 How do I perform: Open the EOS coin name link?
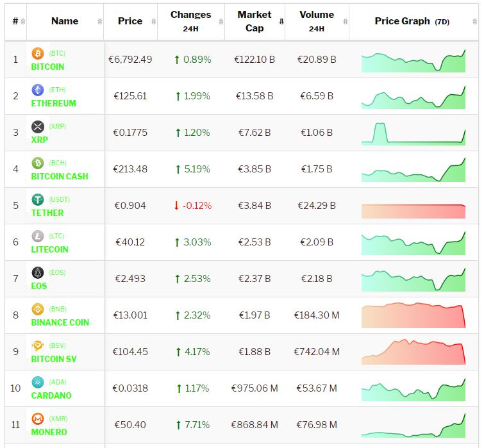tap(39, 286)
